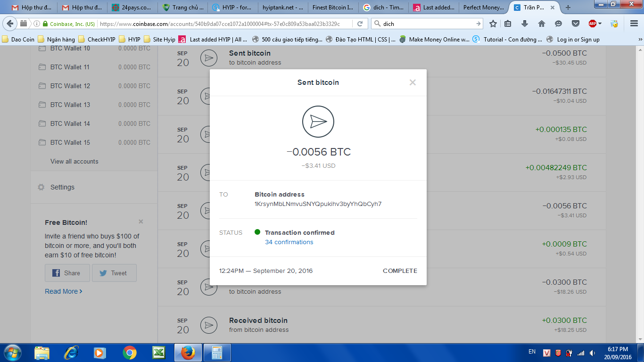Screen dimensions: 644x362
Task: Click the Coinbase, Inc. (US) security lock
Action: pyautogui.click(x=69, y=24)
